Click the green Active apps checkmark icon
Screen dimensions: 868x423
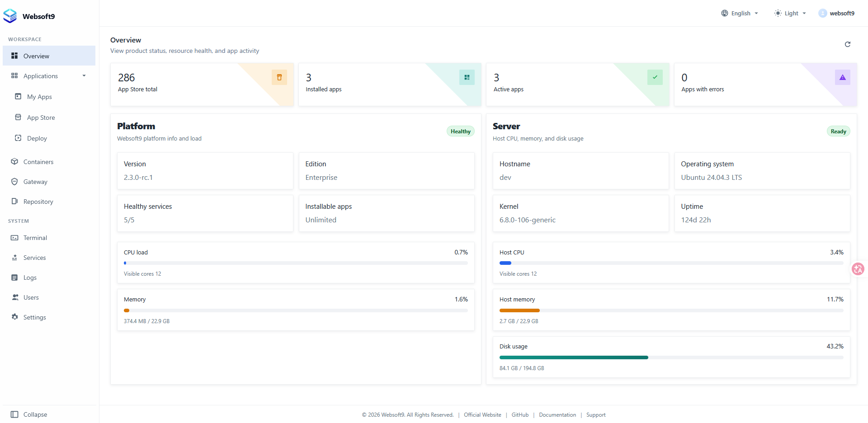pos(655,77)
